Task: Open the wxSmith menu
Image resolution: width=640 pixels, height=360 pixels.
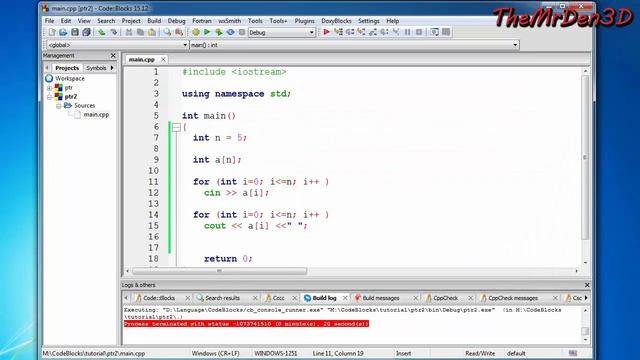Action: tap(229, 21)
